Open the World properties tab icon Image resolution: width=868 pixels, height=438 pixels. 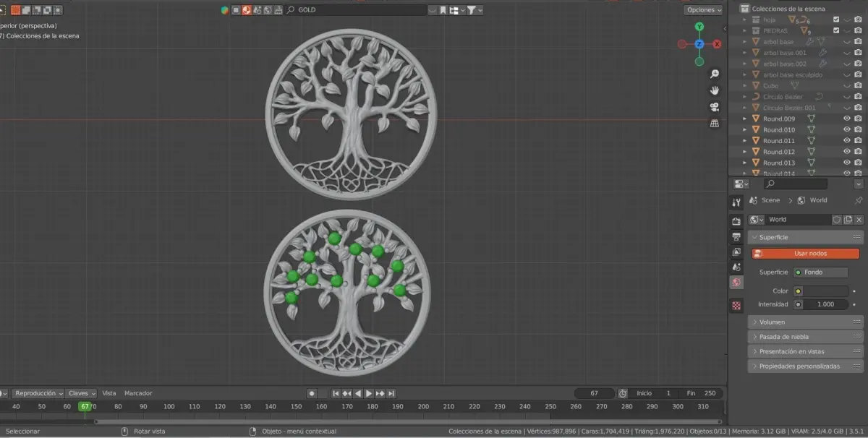[736, 283]
